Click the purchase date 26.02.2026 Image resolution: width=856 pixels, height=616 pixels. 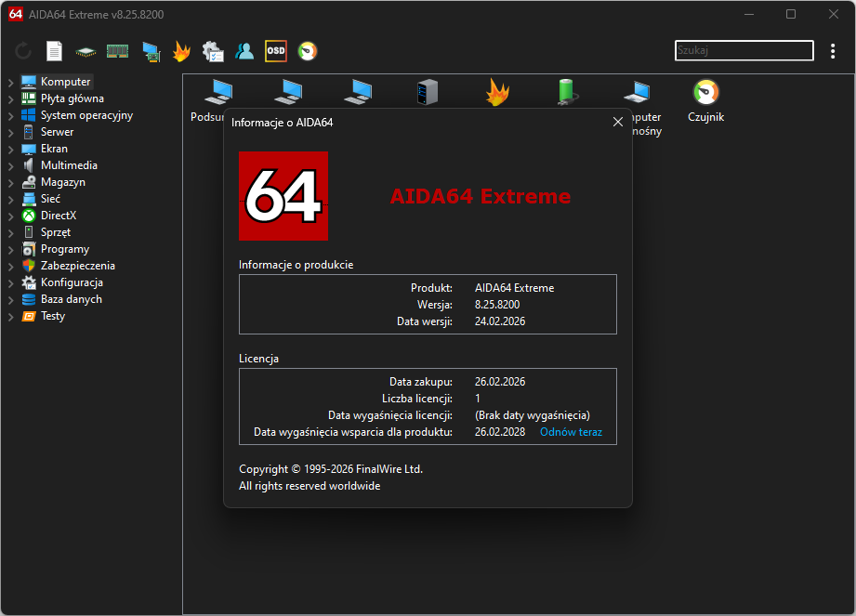(499, 382)
